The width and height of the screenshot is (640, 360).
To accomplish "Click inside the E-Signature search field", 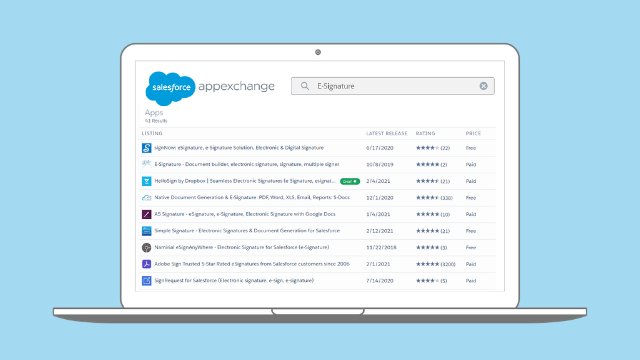I will [393, 86].
